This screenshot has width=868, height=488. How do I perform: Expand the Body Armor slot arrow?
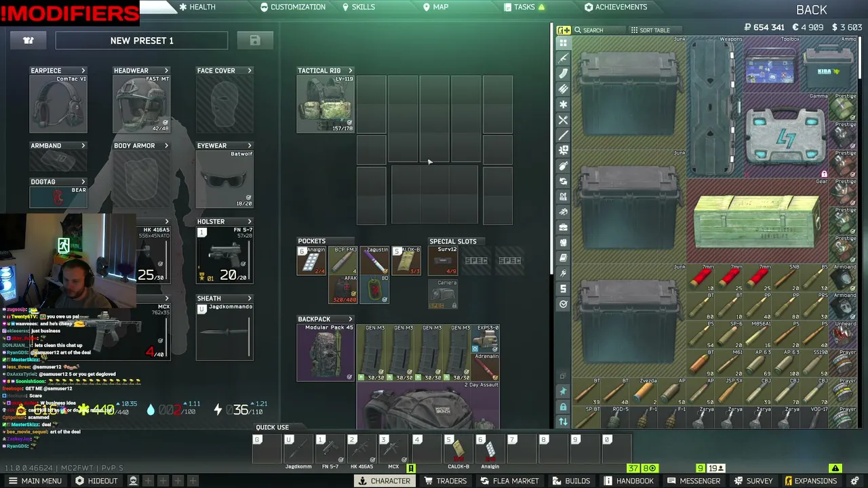(166, 146)
